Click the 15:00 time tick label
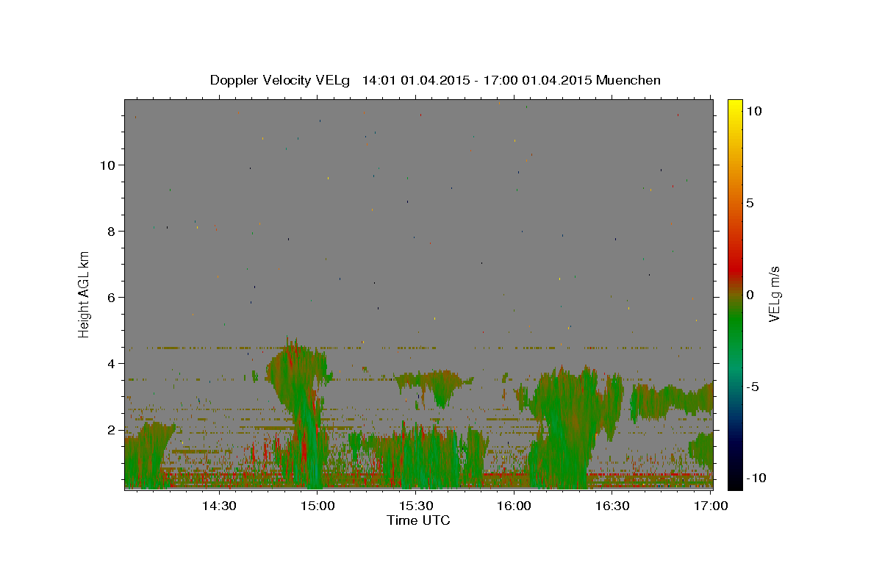The height and width of the screenshot is (588, 882). tap(318, 506)
